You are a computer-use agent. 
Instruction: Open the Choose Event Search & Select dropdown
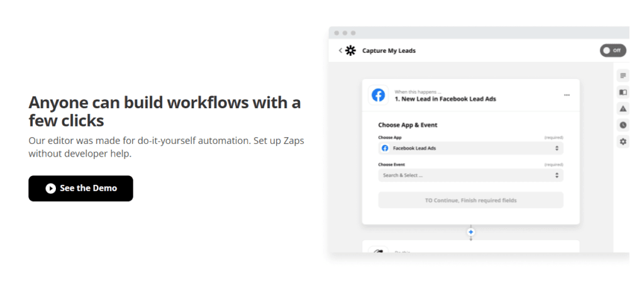pos(470,175)
